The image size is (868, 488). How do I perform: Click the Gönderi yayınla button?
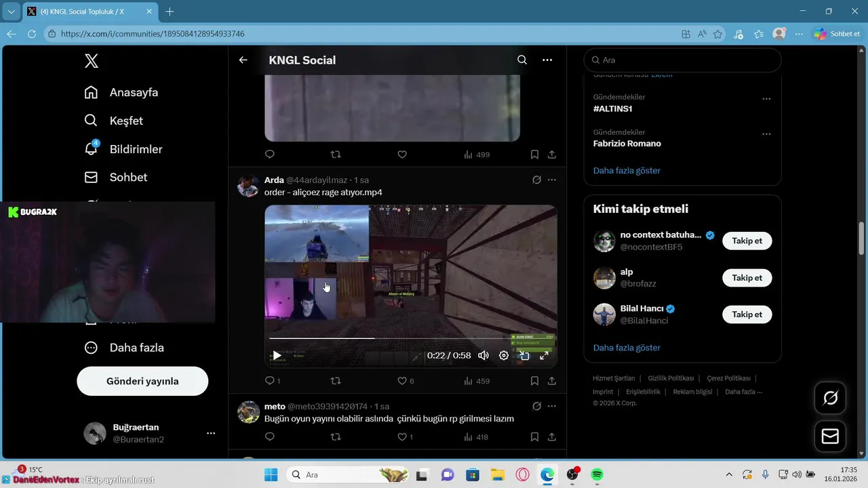coord(142,381)
